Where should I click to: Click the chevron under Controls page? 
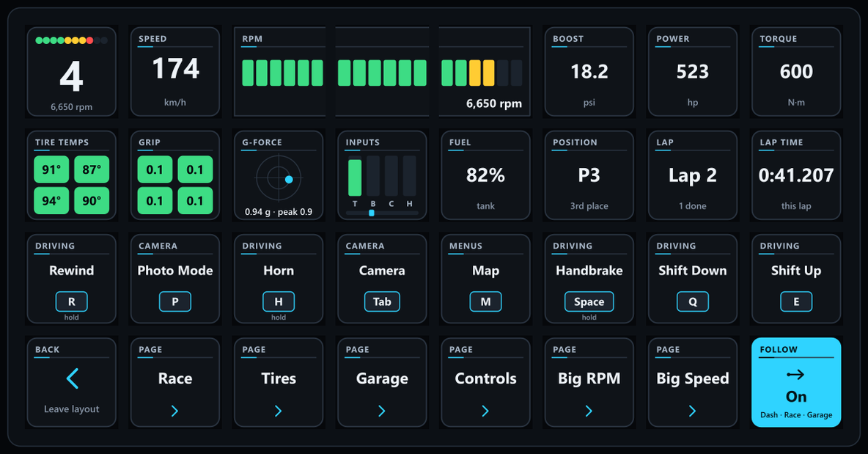click(485, 411)
